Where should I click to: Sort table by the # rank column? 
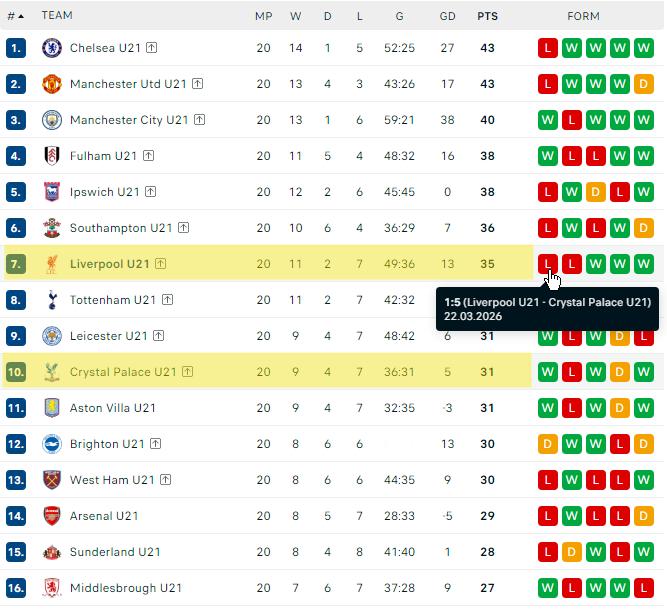point(15,16)
